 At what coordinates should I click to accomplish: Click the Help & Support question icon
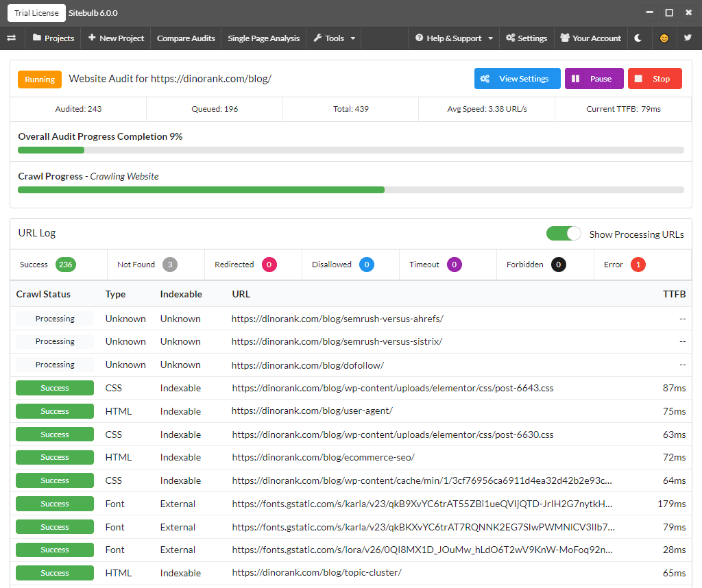[x=419, y=38]
